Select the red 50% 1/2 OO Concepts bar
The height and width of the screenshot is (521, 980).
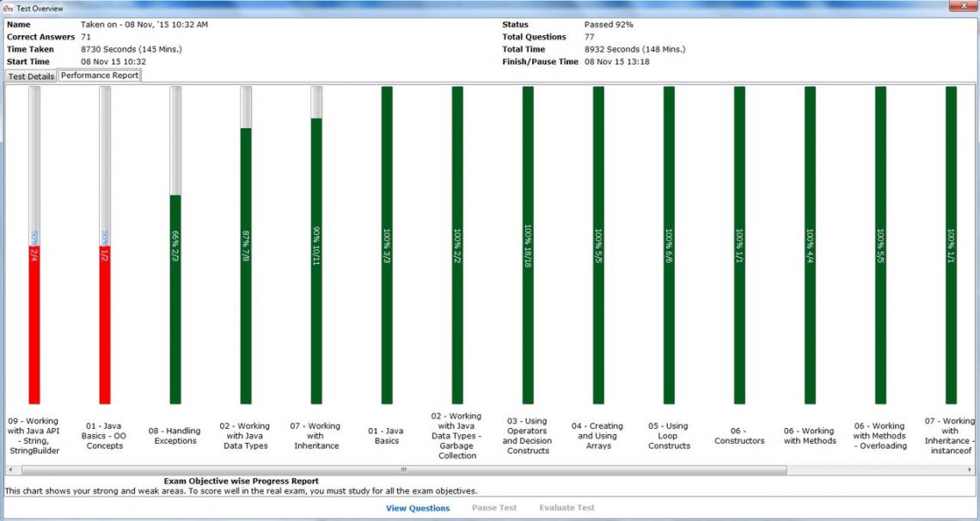[x=105, y=327]
